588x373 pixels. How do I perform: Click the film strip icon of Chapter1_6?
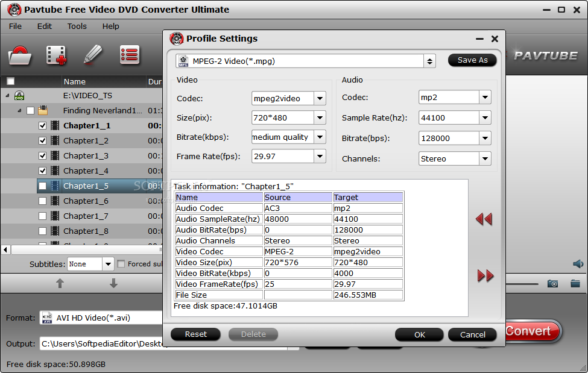click(55, 201)
